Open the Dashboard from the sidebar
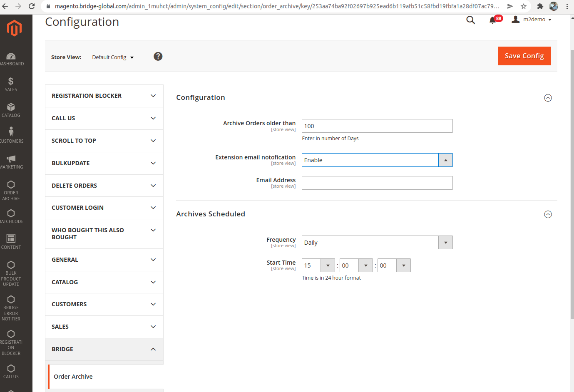 [x=11, y=59]
